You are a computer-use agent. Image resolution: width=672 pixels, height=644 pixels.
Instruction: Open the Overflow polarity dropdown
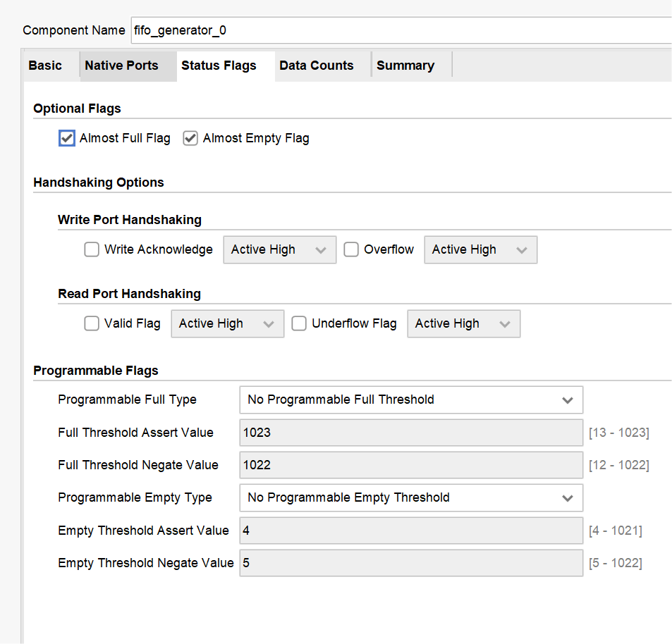tap(480, 249)
